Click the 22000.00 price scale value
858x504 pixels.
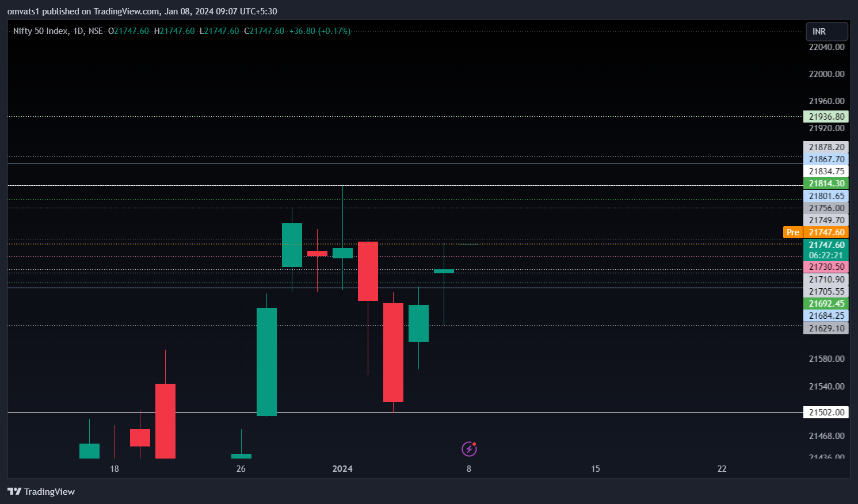click(x=826, y=74)
